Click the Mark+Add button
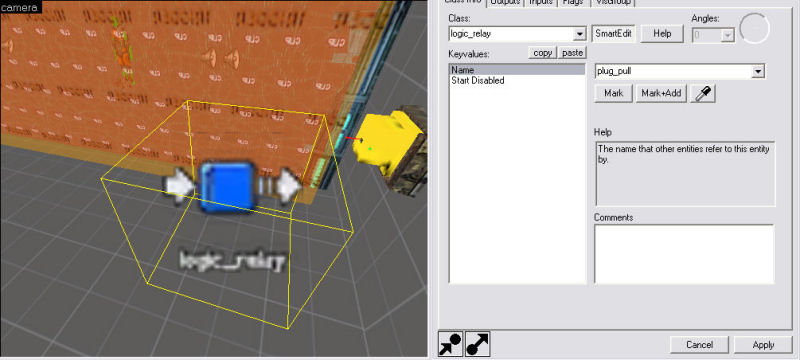Screen dimensions: 800x360 pyautogui.click(x=661, y=94)
